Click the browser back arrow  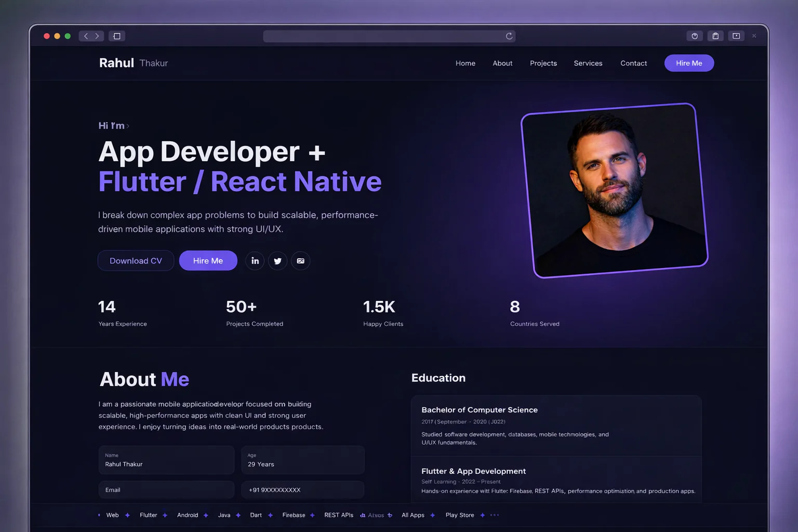[x=86, y=36]
